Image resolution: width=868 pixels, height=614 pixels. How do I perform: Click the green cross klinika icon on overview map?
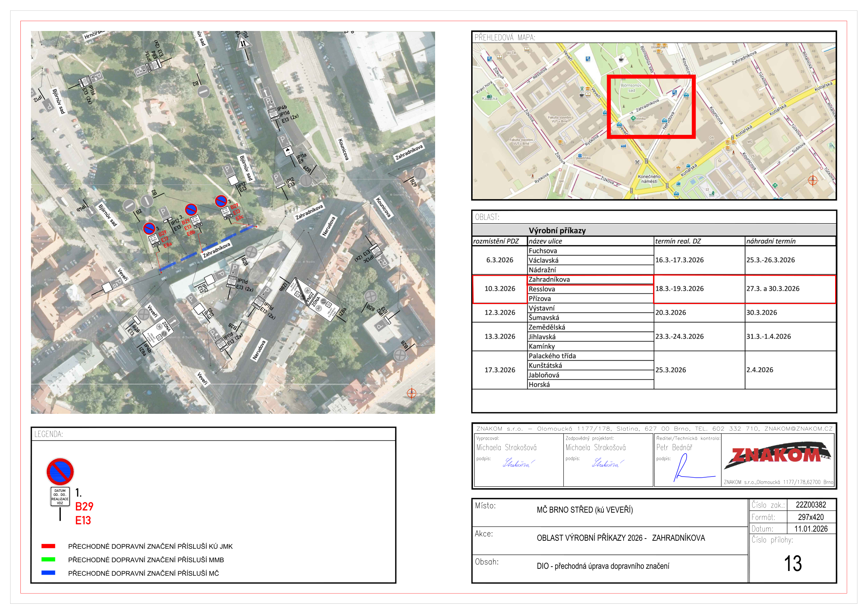point(633,118)
